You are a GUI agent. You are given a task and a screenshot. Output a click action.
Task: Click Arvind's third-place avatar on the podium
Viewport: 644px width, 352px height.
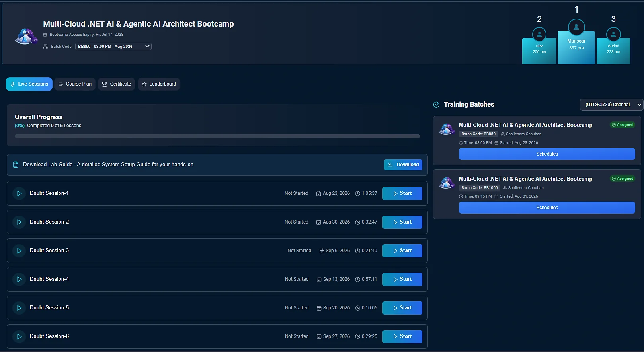pos(613,34)
